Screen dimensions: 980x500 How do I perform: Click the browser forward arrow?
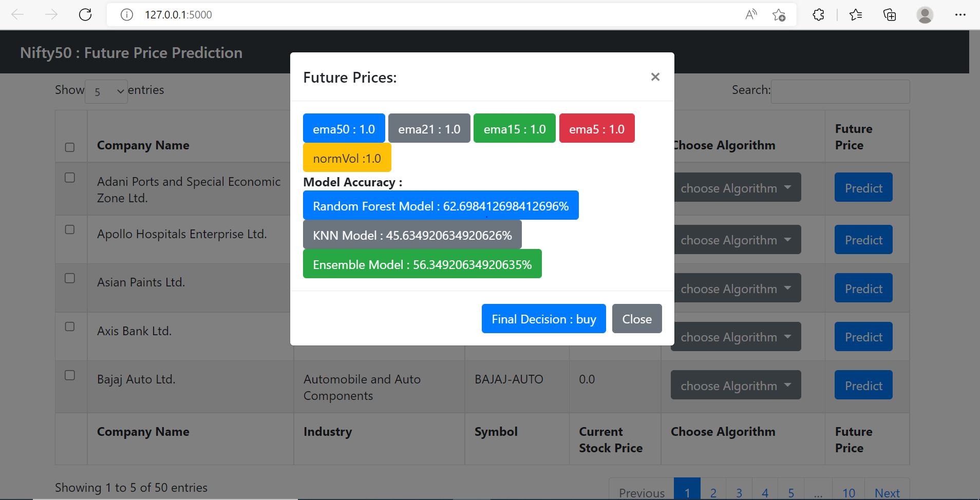pyautogui.click(x=51, y=14)
